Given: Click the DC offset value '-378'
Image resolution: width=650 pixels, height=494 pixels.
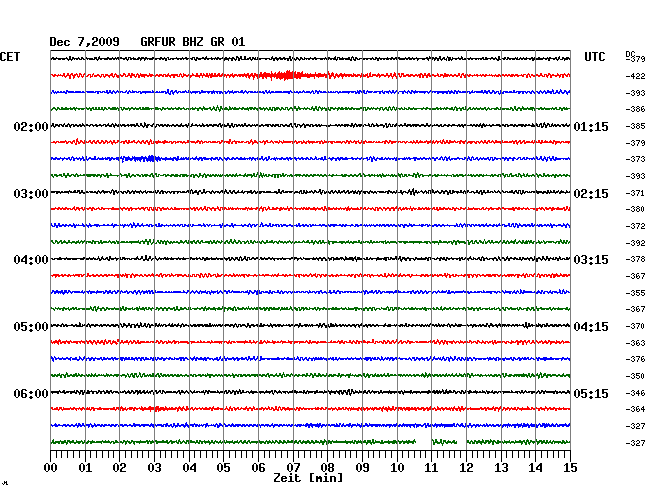Looking at the screenshot, I should 635,259.
